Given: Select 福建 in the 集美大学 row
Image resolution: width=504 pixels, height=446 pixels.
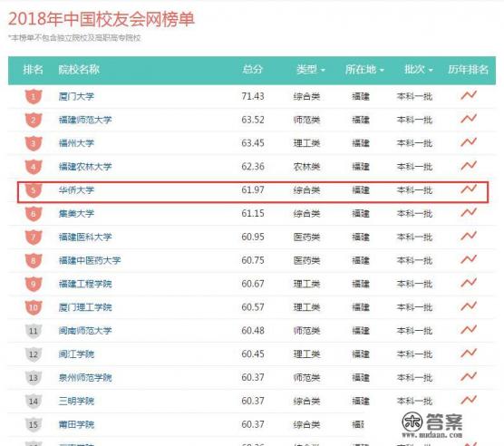Looking at the screenshot, I should (x=361, y=214).
